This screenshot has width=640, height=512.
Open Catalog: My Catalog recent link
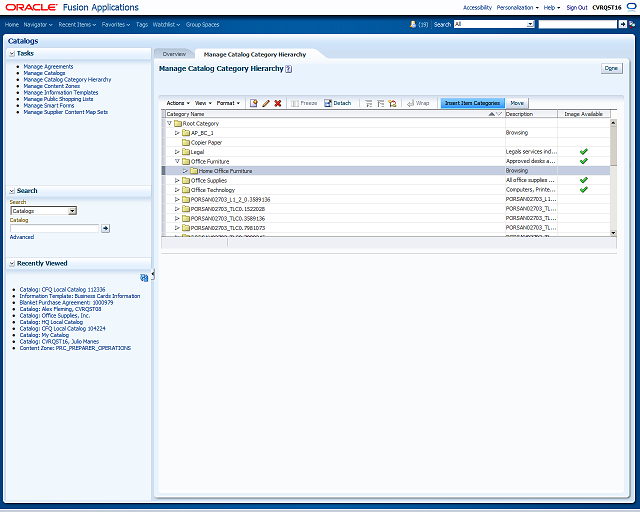click(44, 335)
